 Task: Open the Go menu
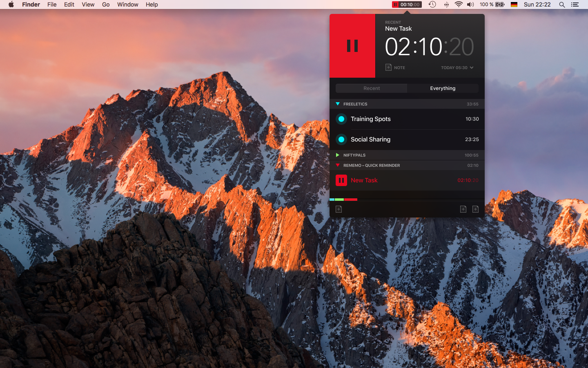106,4
